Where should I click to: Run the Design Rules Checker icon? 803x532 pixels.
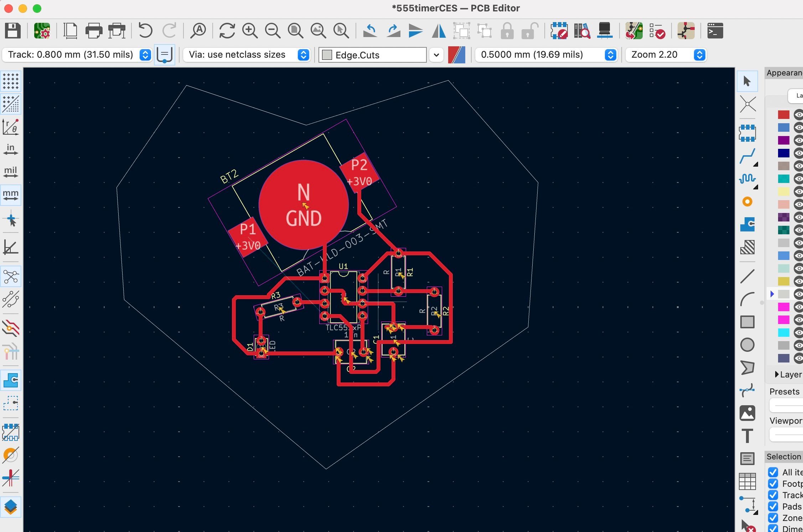(657, 31)
